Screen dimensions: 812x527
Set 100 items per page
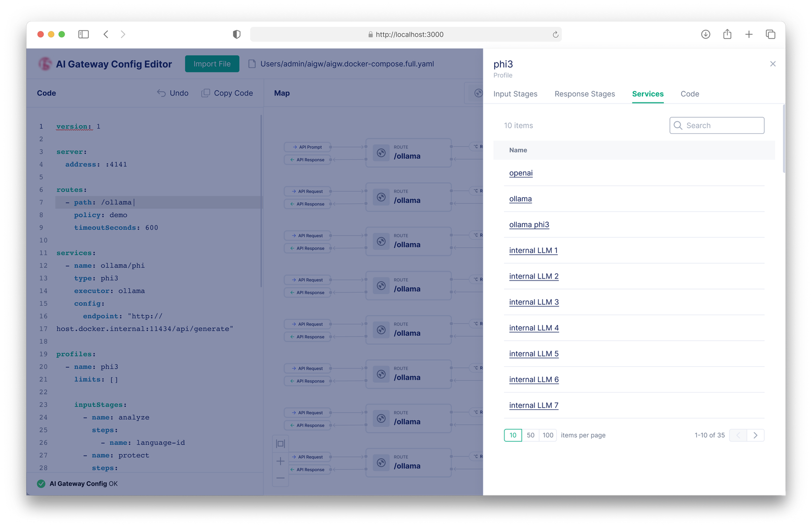click(548, 435)
